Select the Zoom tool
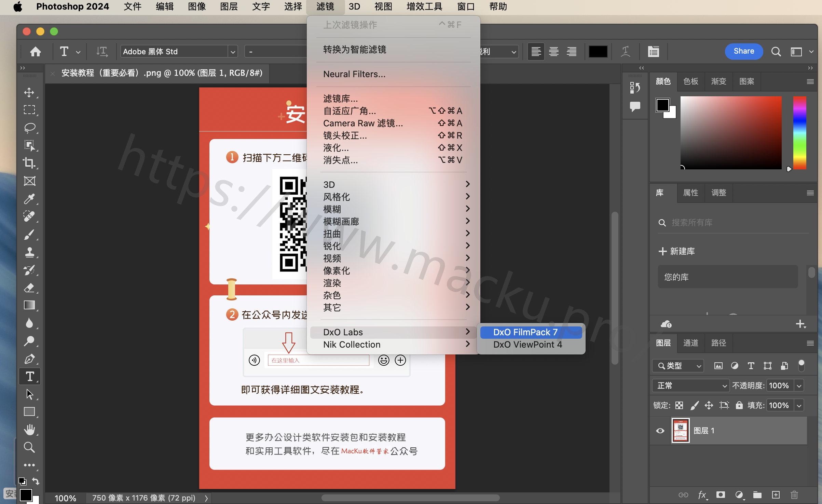The image size is (822, 504). [29, 447]
